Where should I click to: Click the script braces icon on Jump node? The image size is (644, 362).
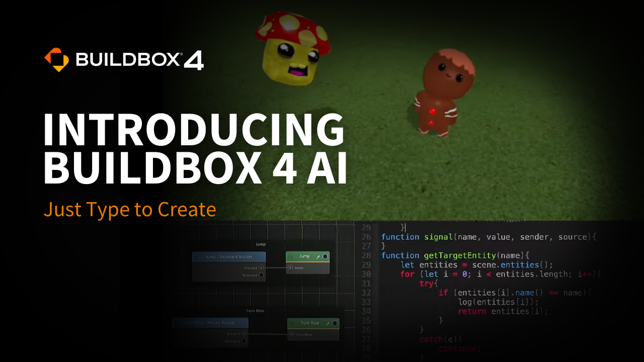tap(290, 256)
